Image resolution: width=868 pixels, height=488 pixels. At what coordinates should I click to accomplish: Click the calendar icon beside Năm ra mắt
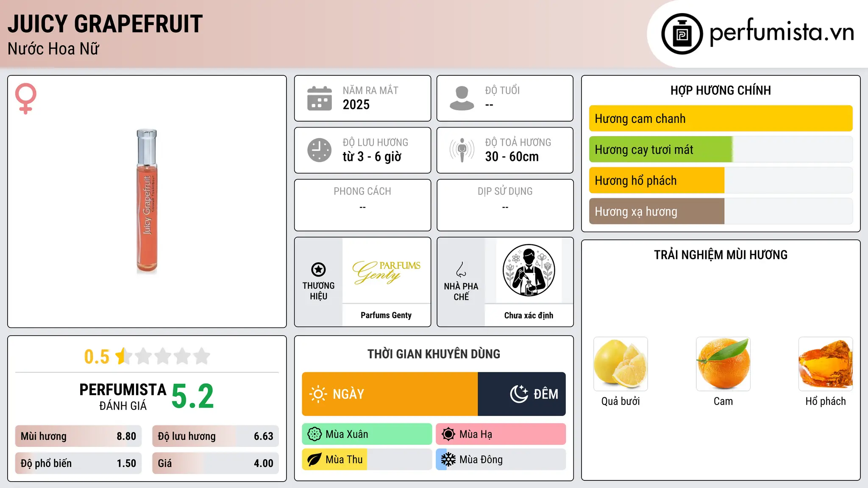[x=320, y=98]
